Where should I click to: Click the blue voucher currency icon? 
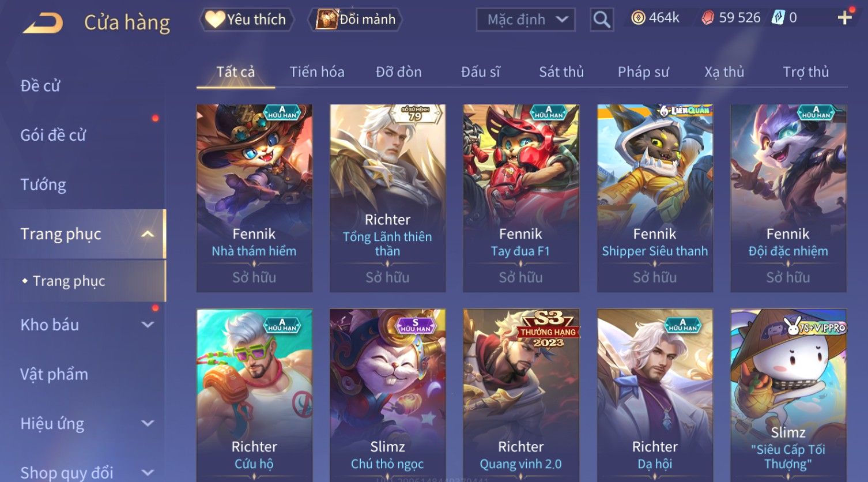778,18
